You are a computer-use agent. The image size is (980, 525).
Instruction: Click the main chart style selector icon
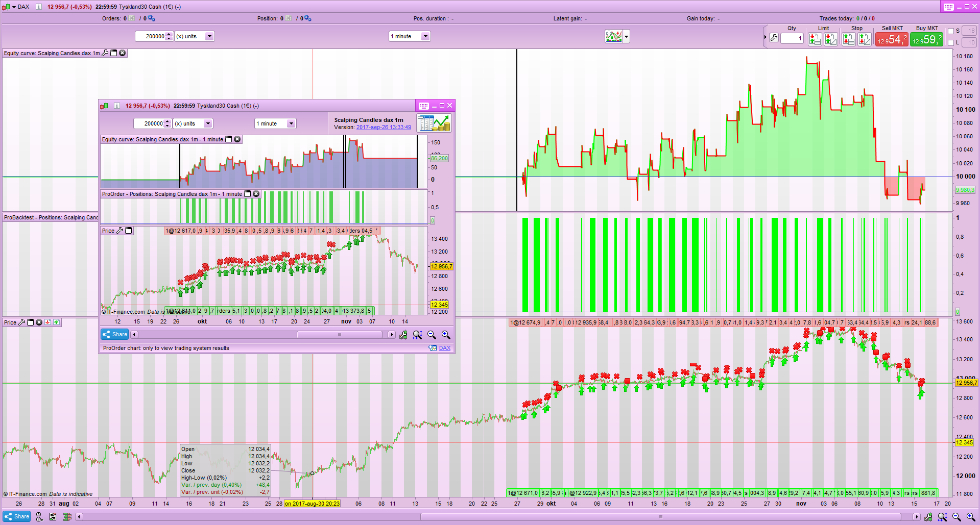614,36
